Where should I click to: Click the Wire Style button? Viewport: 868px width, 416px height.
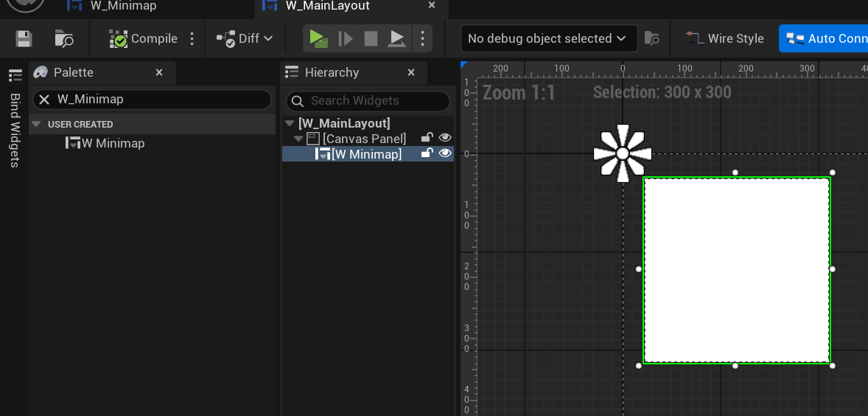pos(724,38)
